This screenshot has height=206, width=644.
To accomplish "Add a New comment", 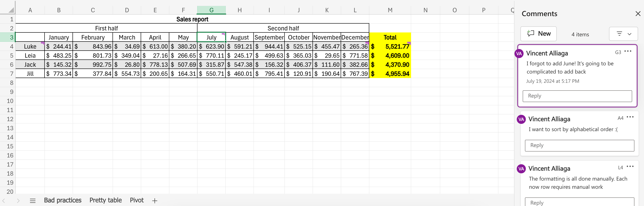I will click(538, 34).
